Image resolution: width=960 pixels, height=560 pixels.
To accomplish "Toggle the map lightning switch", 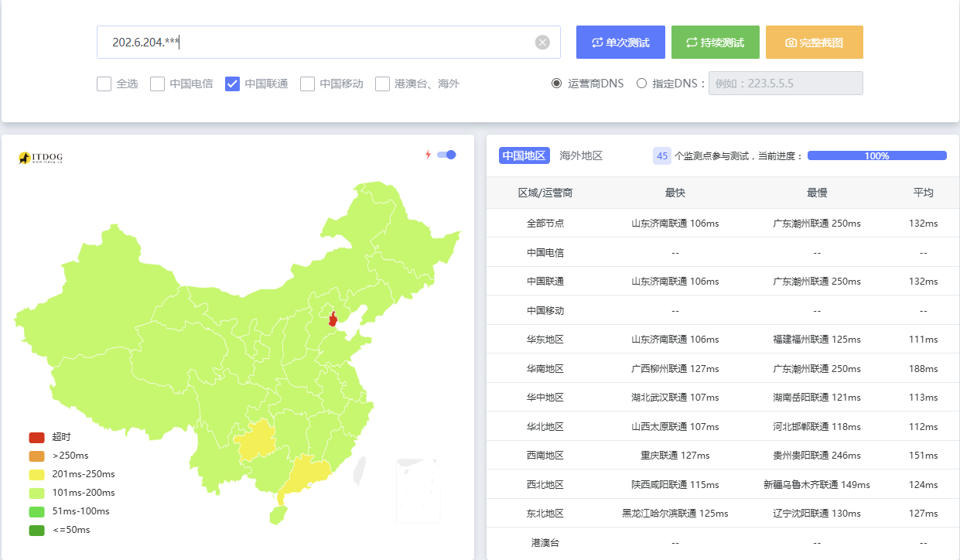I will (x=446, y=155).
